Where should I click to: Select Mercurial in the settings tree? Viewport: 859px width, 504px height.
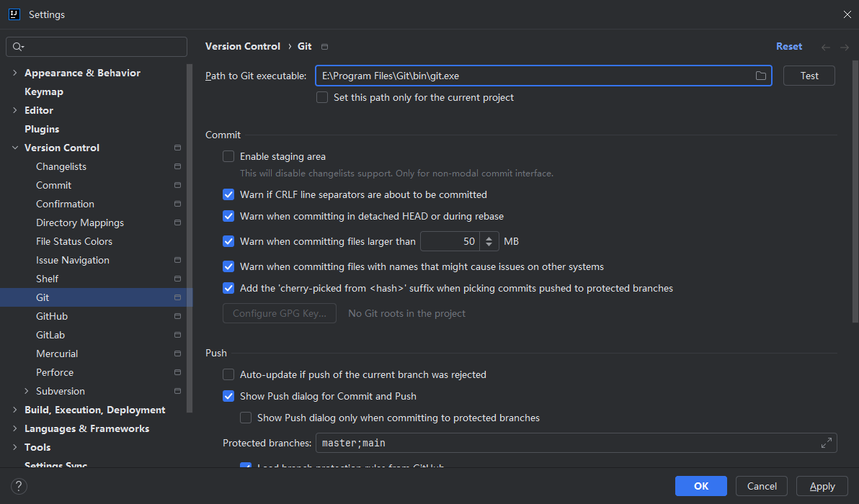tap(57, 354)
